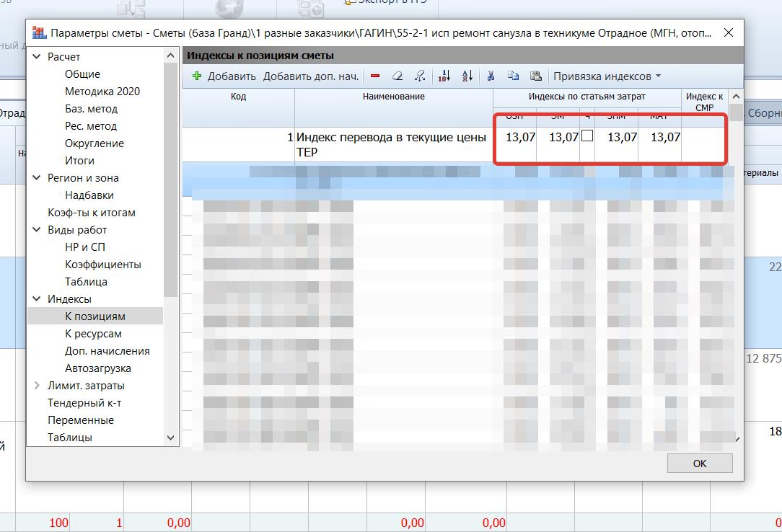Select Таблицы at the tree bottom
This screenshot has height=532, width=782.
click(70, 438)
